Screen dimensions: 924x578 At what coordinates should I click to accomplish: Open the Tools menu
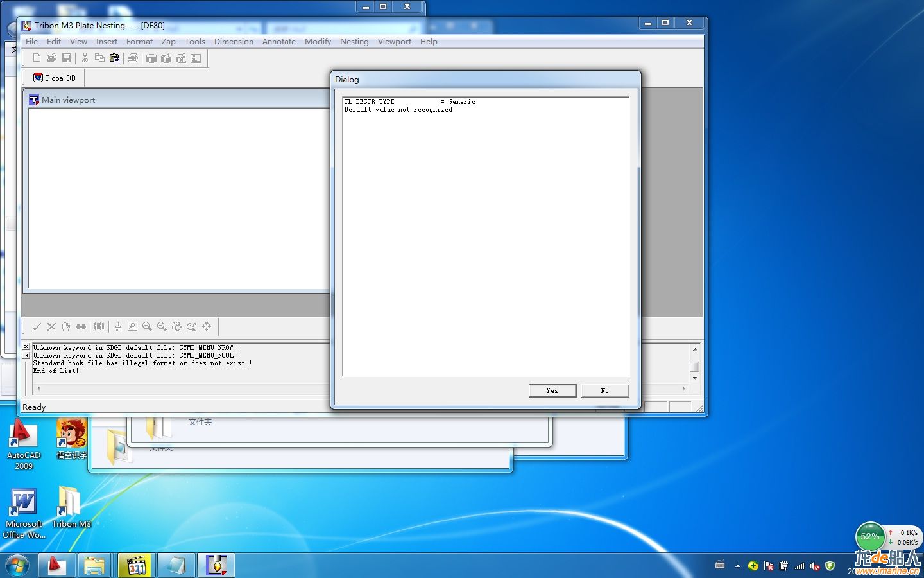pos(195,42)
